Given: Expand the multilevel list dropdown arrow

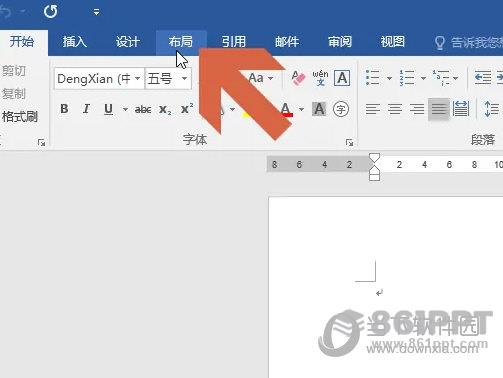Looking at the screenshot, I should (x=456, y=78).
